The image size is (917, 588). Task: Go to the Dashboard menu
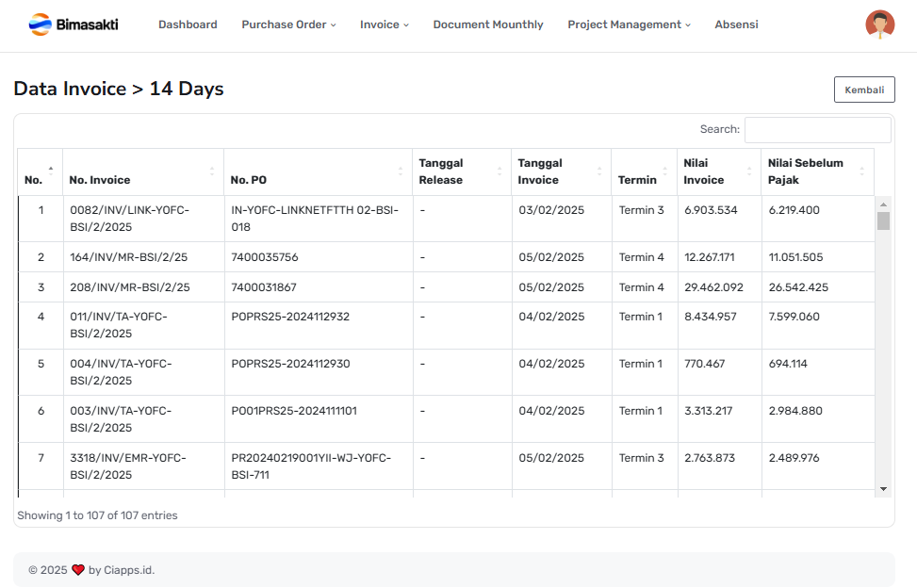(188, 24)
